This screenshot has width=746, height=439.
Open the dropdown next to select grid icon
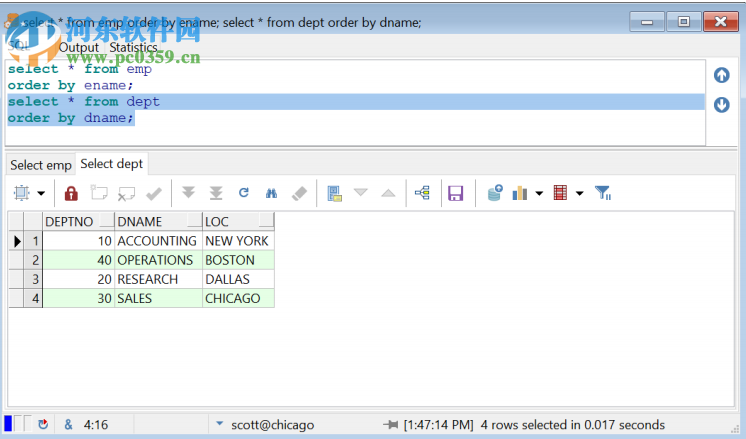coord(41,194)
